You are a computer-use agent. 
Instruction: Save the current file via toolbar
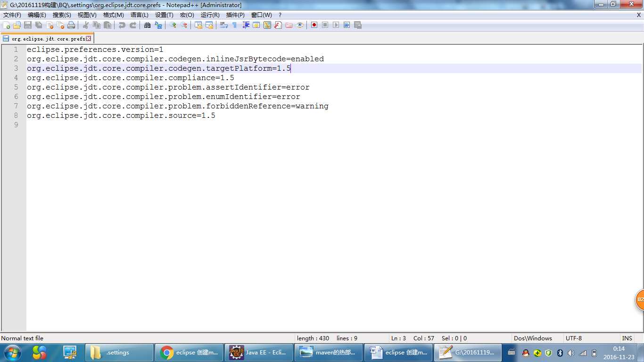(x=28, y=25)
